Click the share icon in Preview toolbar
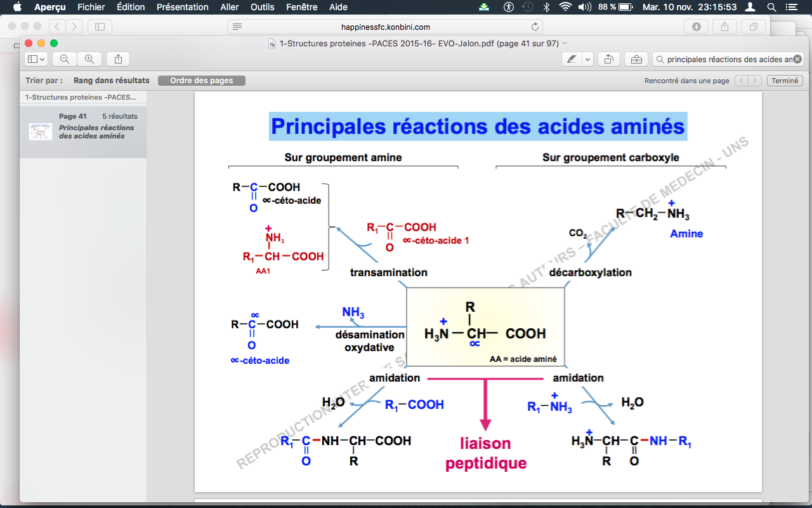812x508 pixels. [x=118, y=59]
